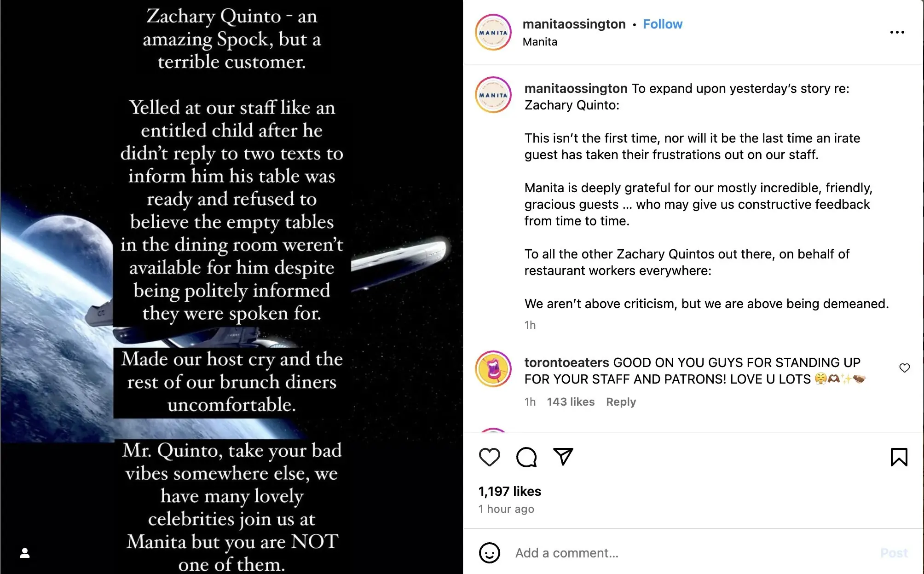Like the post with the heart icon
Viewport: 924px width, 574px height.
489,457
